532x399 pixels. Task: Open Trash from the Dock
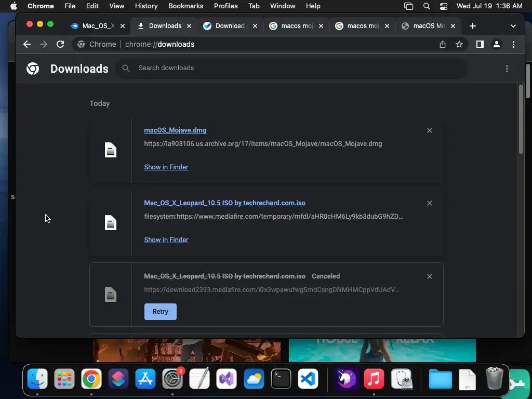[494, 379]
